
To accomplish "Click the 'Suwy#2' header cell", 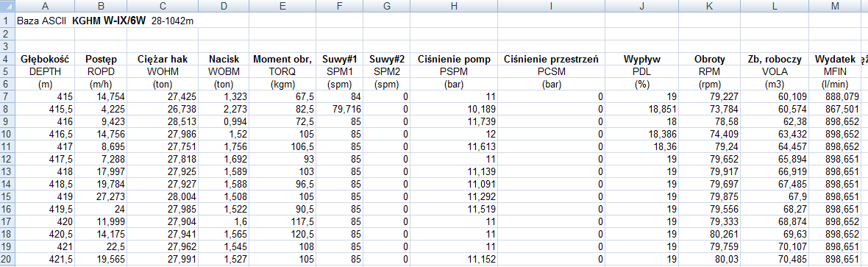I will click(386, 59).
